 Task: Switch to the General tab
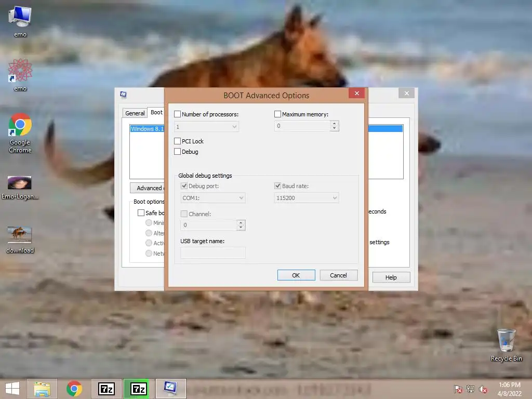point(135,113)
